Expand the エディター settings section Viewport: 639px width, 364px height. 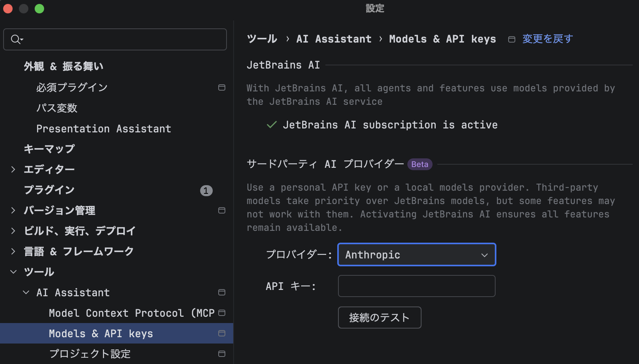(x=13, y=169)
